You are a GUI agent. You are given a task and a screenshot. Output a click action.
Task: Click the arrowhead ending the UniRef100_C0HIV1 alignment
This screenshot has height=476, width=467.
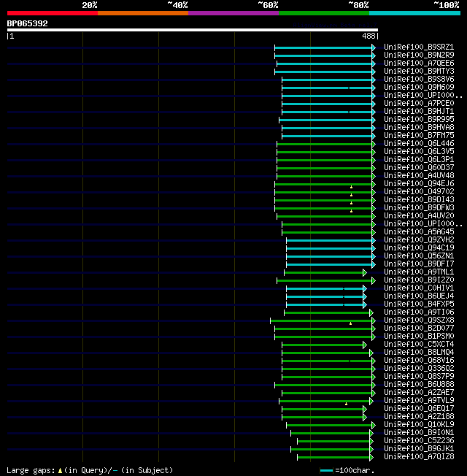pyautogui.click(x=365, y=288)
